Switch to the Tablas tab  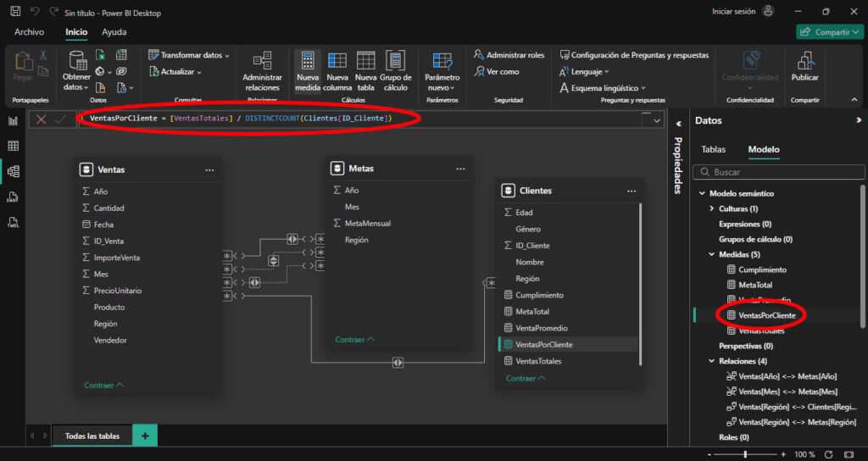tap(713, 149)
